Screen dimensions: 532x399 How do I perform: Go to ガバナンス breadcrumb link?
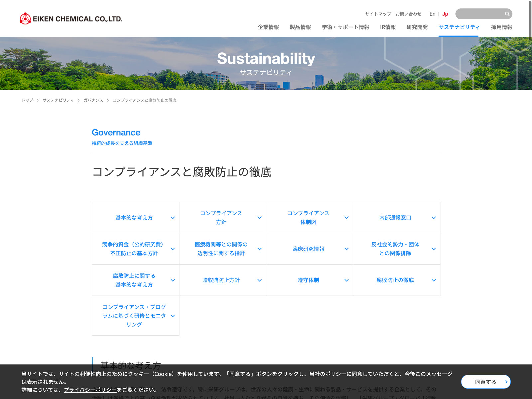(x=93, y=100)
